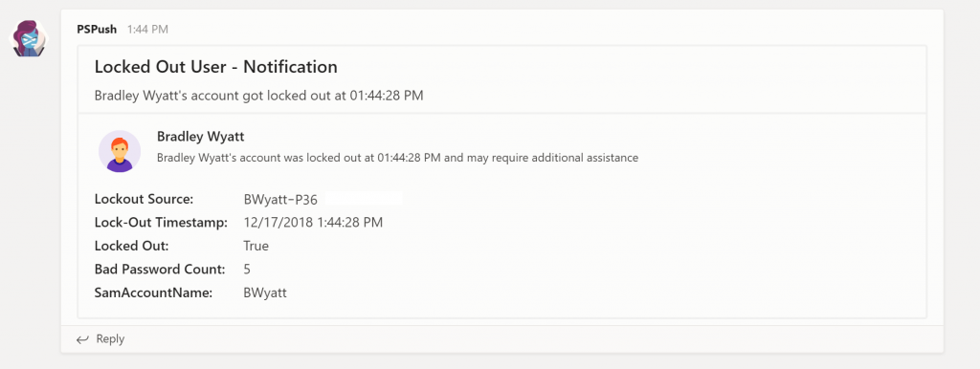Click the Locked Out label

(x=131, y=246)
